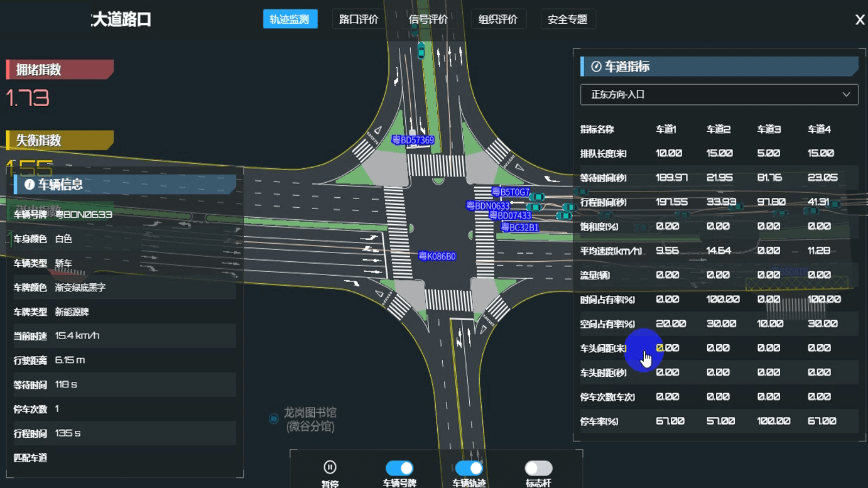Open the 信号评价 tab

[x=428, y=19]
